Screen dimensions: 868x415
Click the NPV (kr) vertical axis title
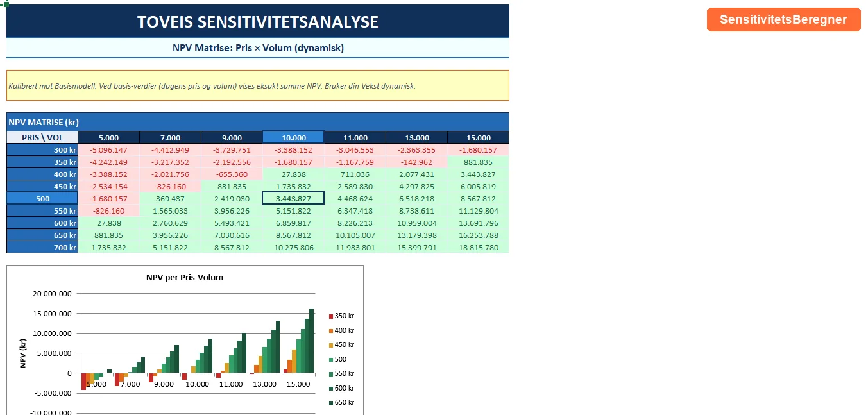click(x=23, y=353)
